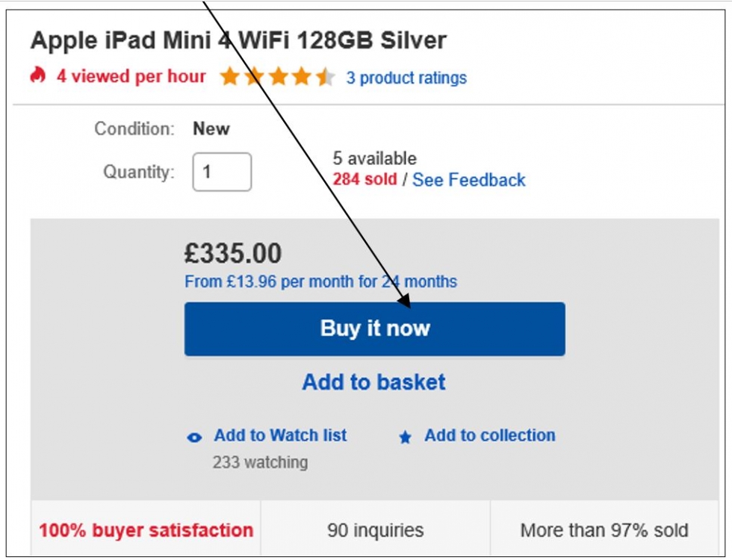Open the See Feedback link

coord(469,180)
